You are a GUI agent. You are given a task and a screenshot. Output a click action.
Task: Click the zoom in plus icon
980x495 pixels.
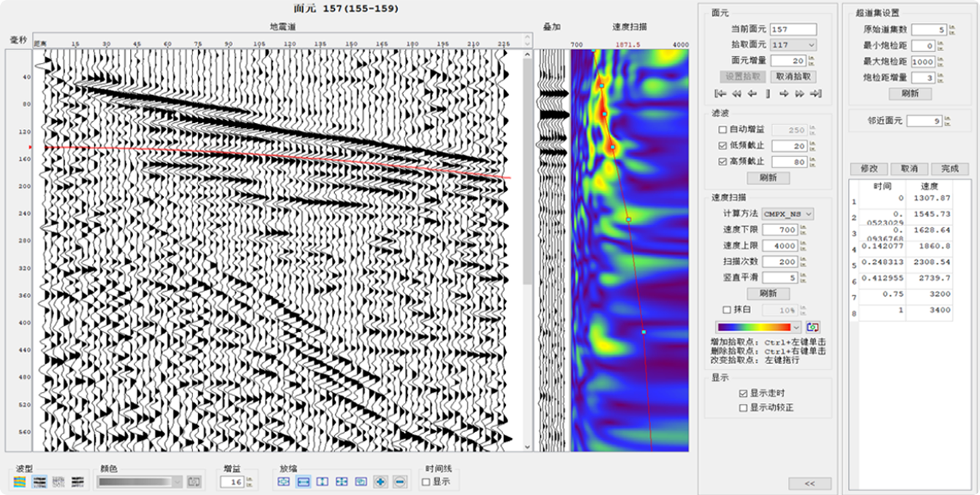click(x=380, y=482)
